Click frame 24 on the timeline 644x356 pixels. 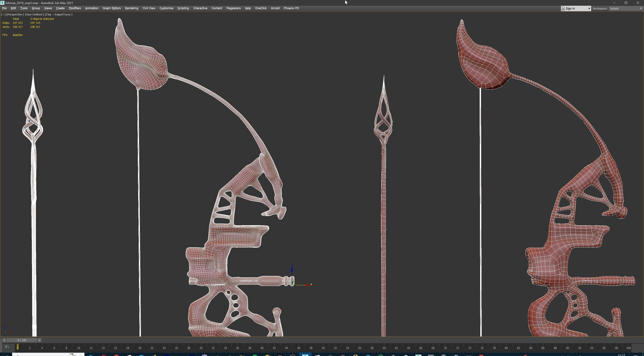pyautogui.click(x=164, y=348)
